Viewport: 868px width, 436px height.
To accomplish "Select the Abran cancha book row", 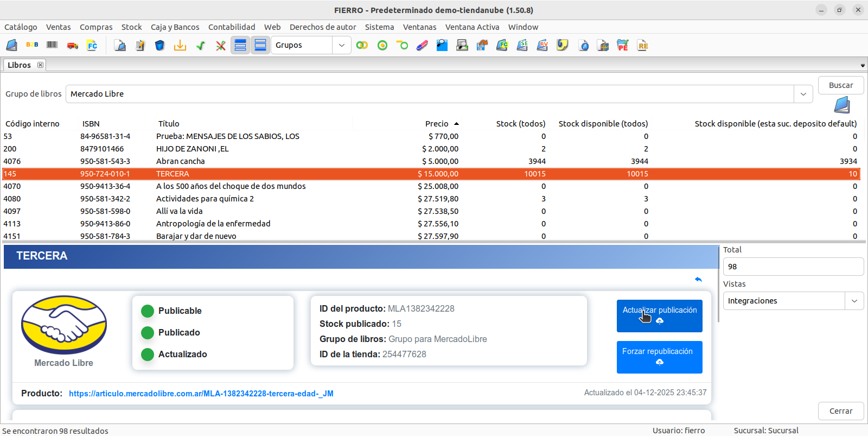I will pyautogui.click(x=181, y=161).
